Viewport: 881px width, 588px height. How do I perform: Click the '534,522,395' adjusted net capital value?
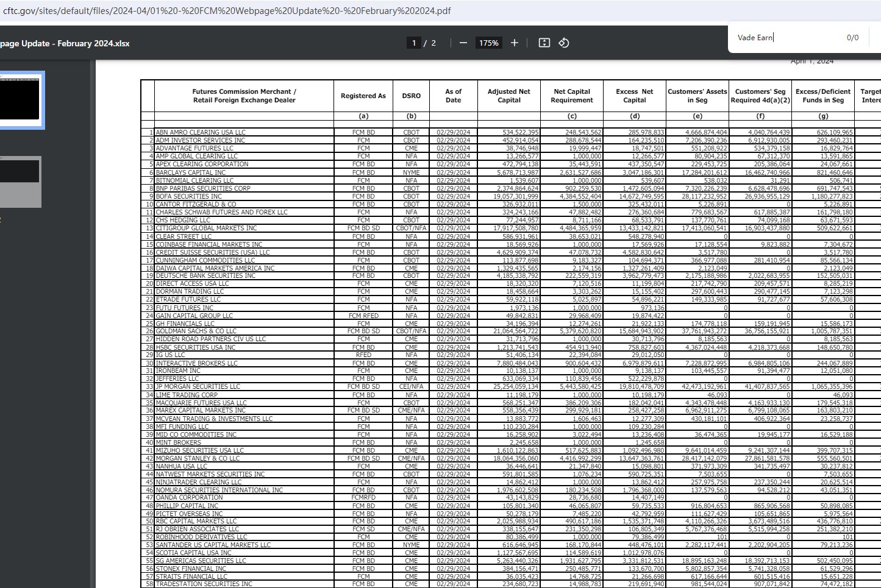(521, 132)
